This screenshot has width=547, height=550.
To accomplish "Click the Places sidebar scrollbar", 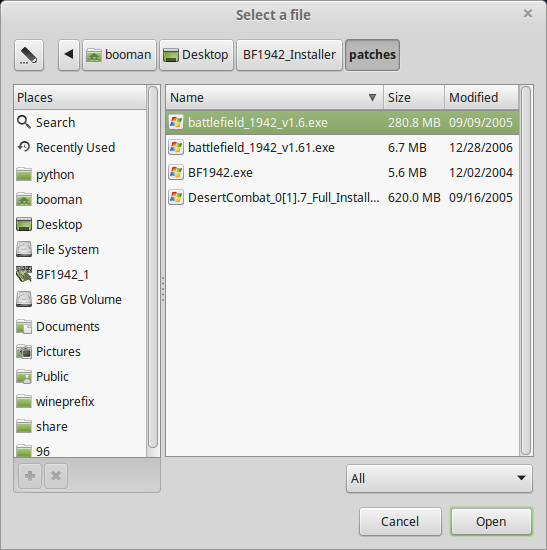I will coord(153,267).
